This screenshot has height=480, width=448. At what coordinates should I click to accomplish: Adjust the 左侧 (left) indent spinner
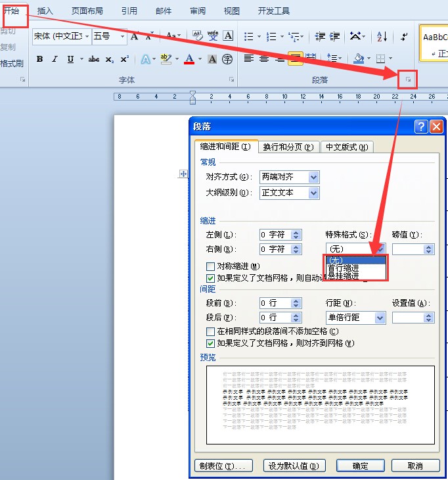(x=296, y=235)
